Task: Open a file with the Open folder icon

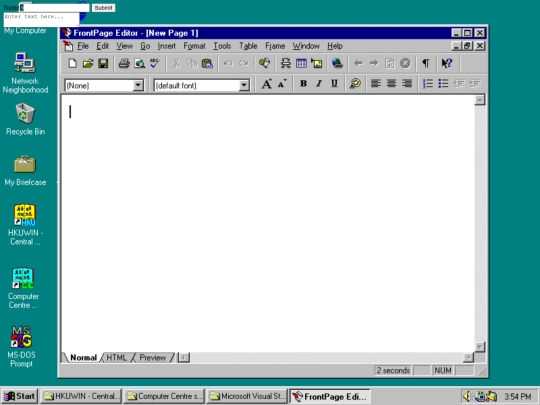Action: tap(88, 63)
